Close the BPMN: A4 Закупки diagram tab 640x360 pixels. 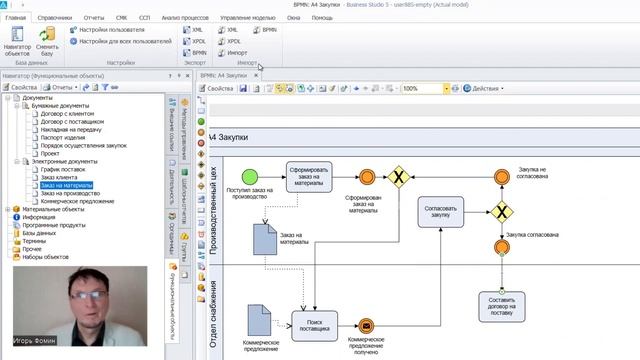click(x=256, y=76)
